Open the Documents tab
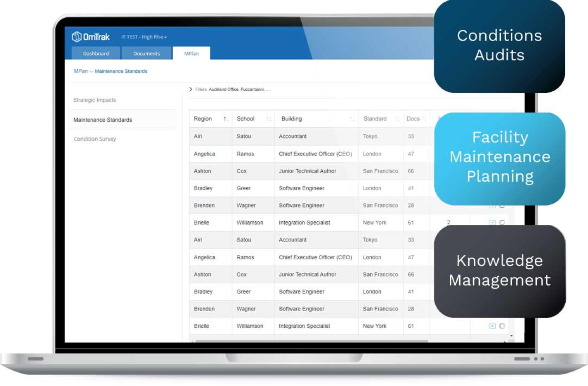The image size is (588, 386). 146,54
